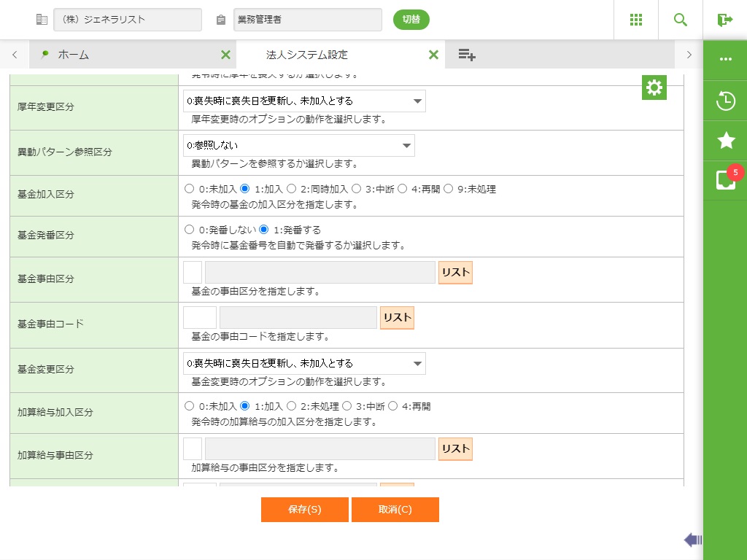
Task: Select 加算給与加入区分 option 3:中断
Action: click(x=347, y=406)
